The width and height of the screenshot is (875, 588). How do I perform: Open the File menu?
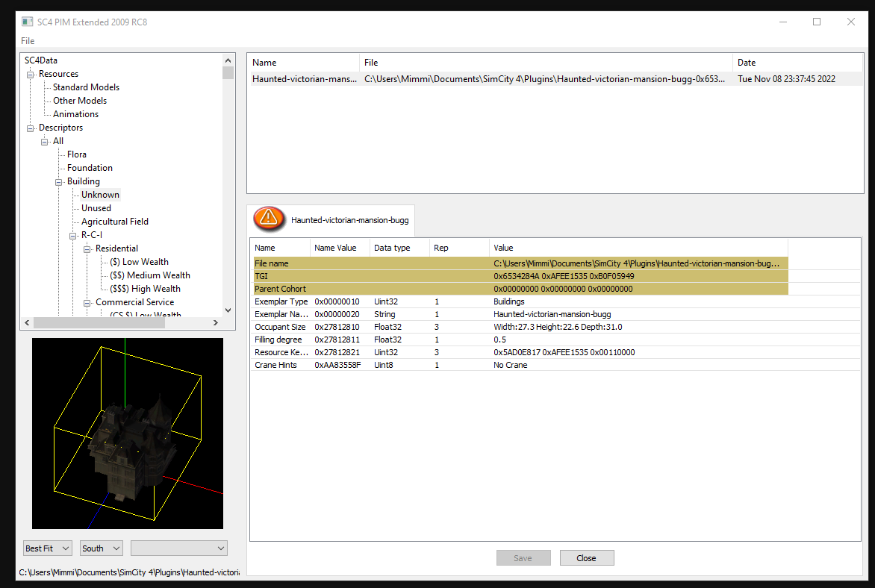click(x=28, y=41)
